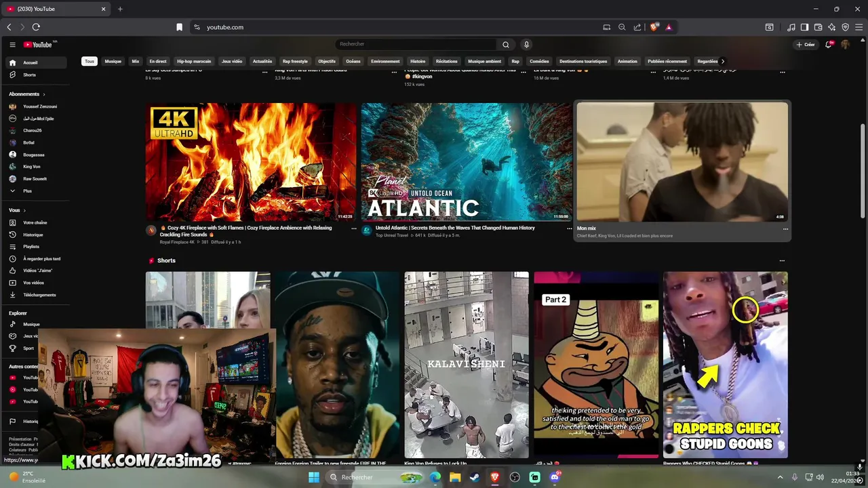Open Historique in the sidebar
Image resolution: width=868 pixels, height=488 pixels.
34,235
